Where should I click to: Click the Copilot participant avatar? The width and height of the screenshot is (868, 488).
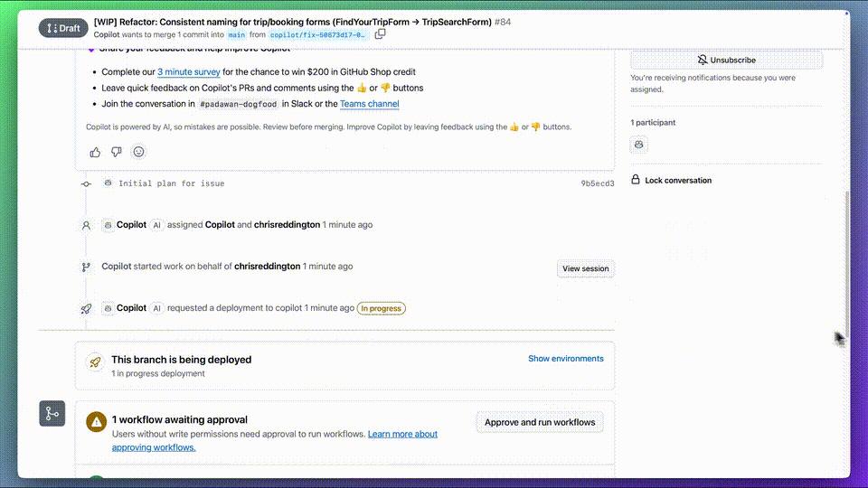pos(639,145)
